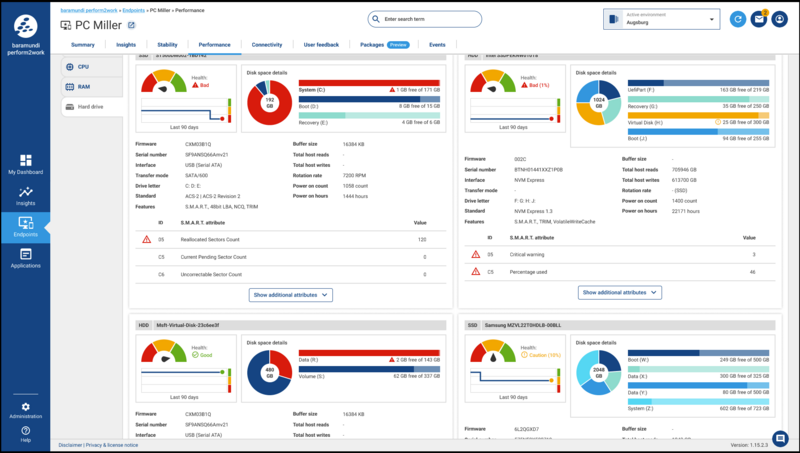Open the Active environment Augsburg dropdown
This screenshot has height=453, width=800.
click(x=661, y=19)
